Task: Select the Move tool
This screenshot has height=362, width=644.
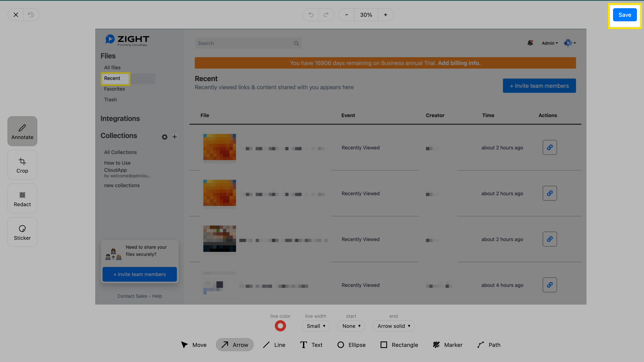Action: tap(194, 345)
